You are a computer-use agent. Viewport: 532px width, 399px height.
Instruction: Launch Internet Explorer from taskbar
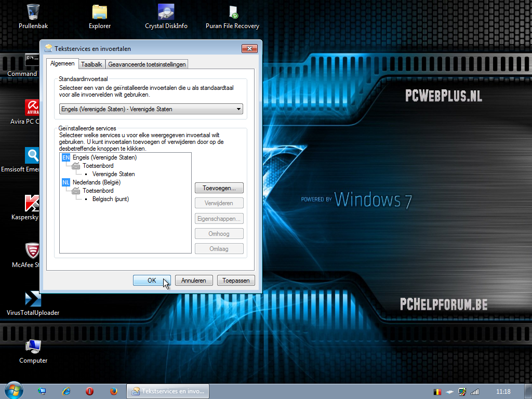click(66, 391)
